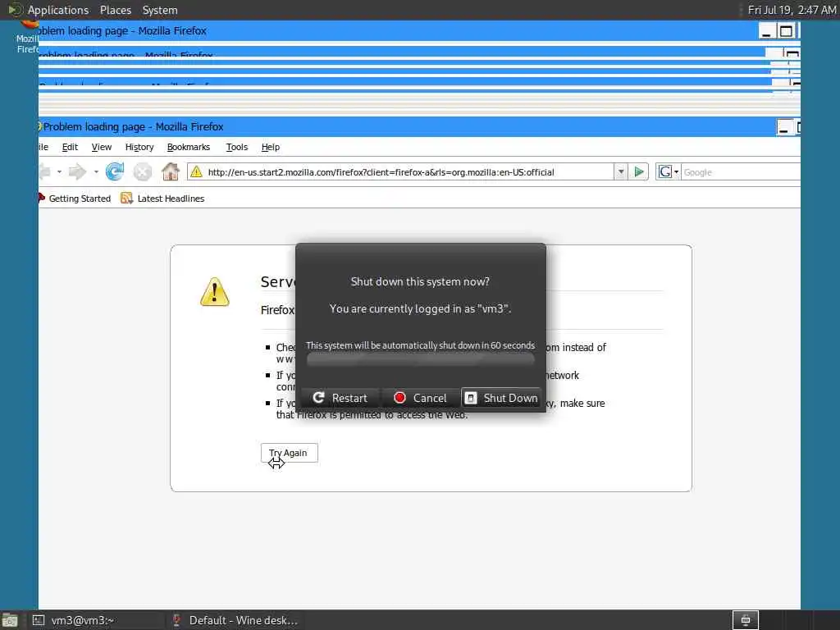840x630 pixels.
Task: Open the Places panel menu
Action: [x=115, y=10]
